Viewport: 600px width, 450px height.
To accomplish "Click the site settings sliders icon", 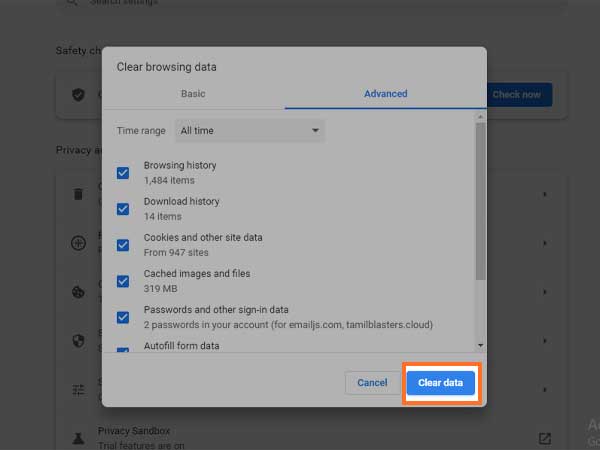I will (78, 390).
